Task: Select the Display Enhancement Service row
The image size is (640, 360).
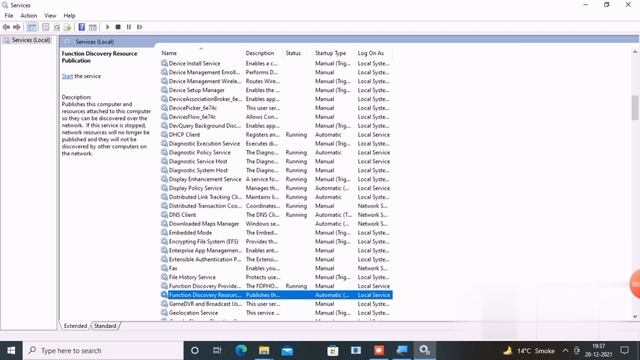Action: click(x=276, y=179)
